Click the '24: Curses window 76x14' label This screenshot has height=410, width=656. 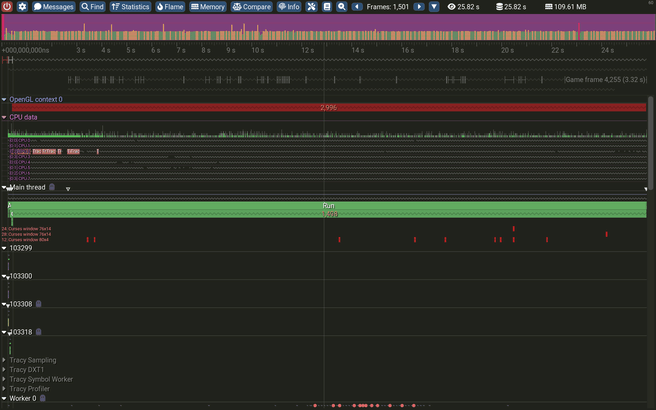click(x=26, y=229)
